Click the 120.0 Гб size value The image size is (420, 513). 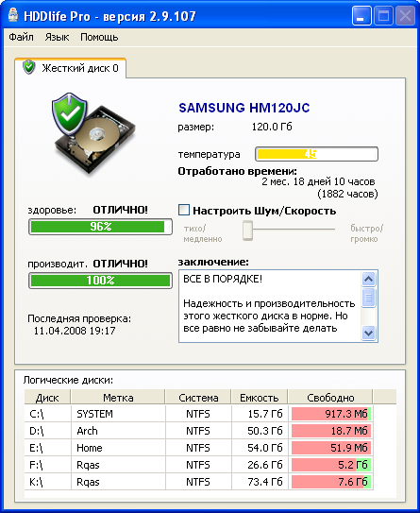[x=272, y=127]
